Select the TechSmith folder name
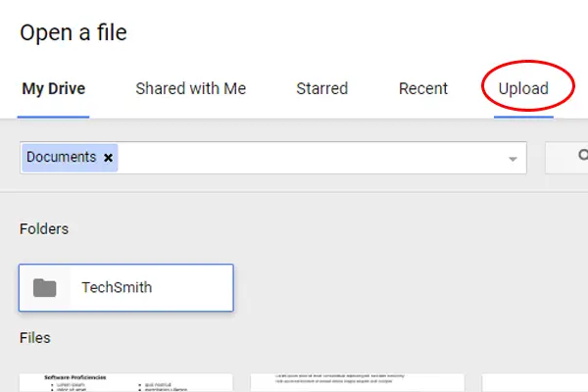 click(x=117, y=288)
